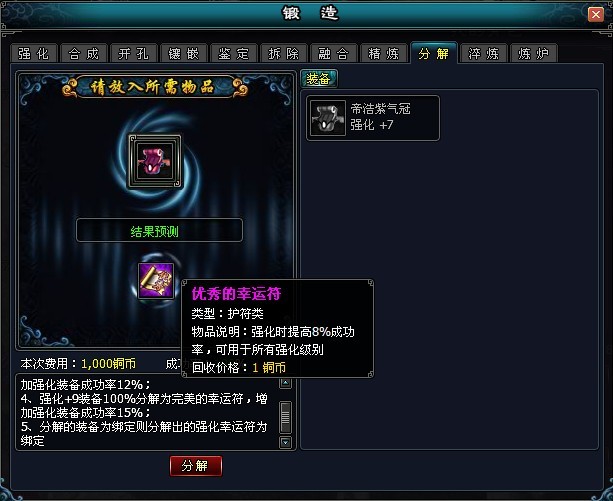Close the 锻造 forging window
The image size is (613, 501).
tap(596, 15)
